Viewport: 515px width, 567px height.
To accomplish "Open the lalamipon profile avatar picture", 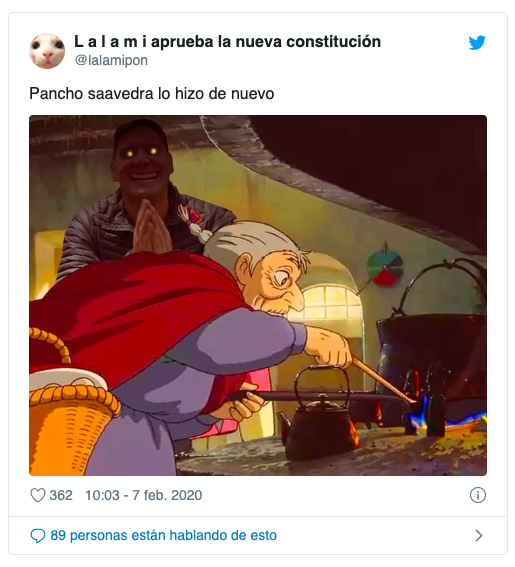I will click(47, 51).
